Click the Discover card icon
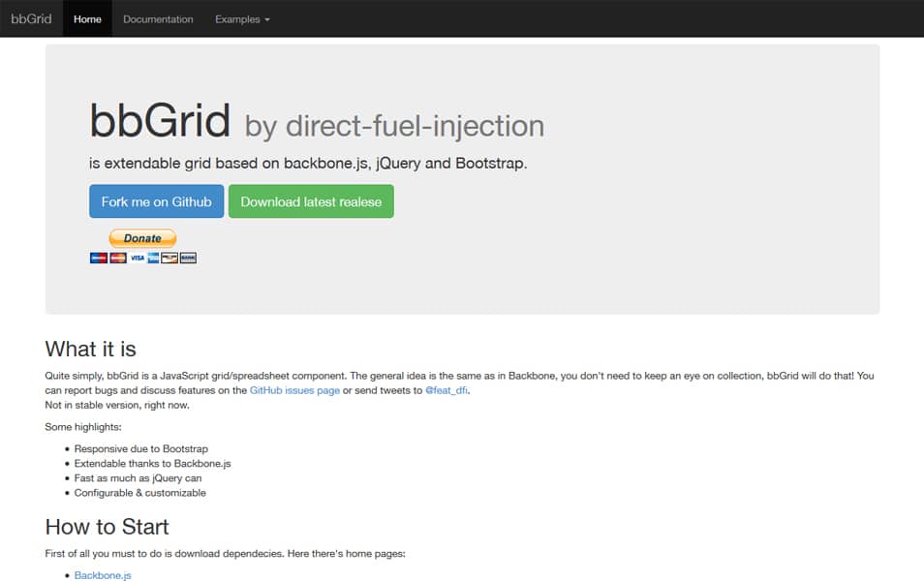 pos(169,258)
